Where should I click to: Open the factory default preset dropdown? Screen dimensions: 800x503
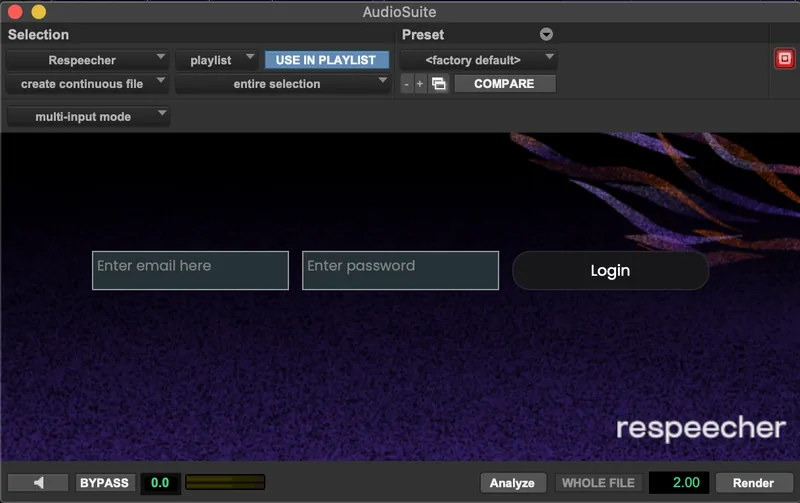point(478,60)
